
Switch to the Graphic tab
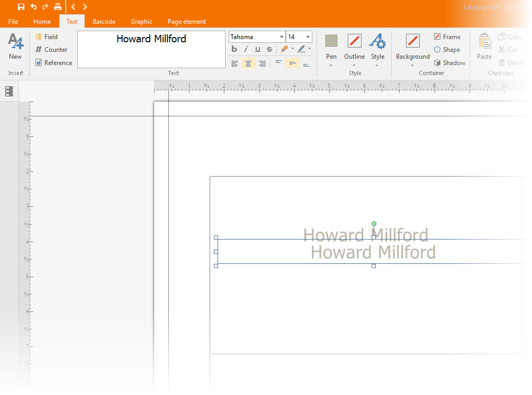141,21
